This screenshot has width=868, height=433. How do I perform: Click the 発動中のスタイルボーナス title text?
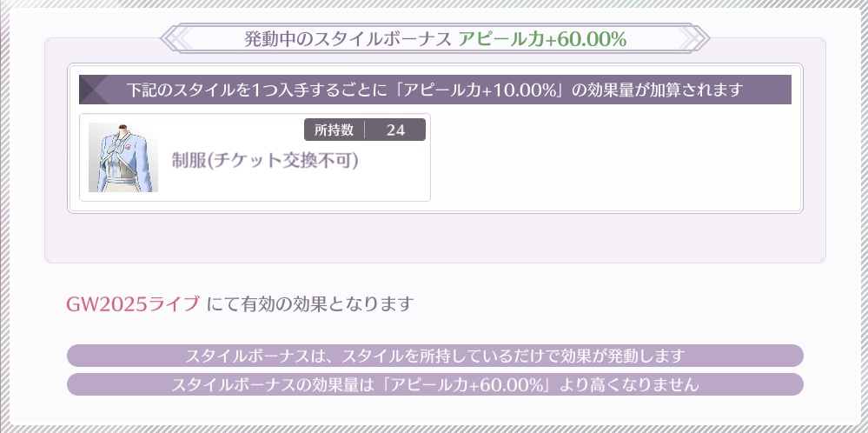[x=348, y=39]
